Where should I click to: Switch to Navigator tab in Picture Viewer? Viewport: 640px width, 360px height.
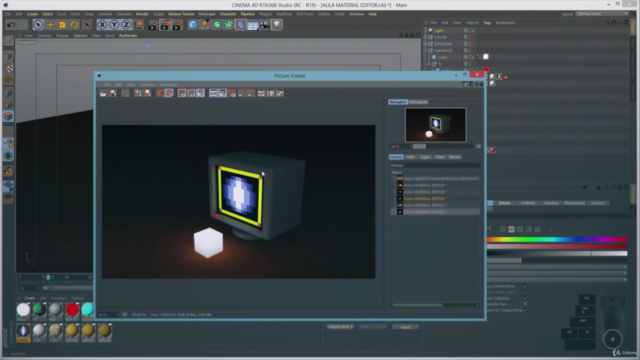pyautogui.click(x=398, y=102)
